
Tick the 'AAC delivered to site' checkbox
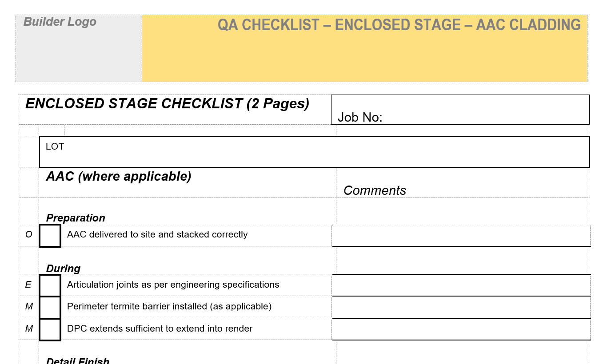(50, 235)
